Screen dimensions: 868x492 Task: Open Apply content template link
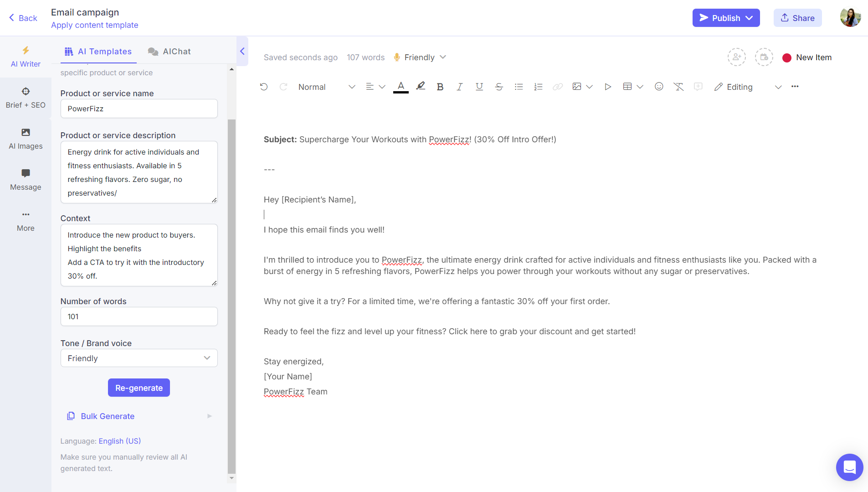coord(94,25)
